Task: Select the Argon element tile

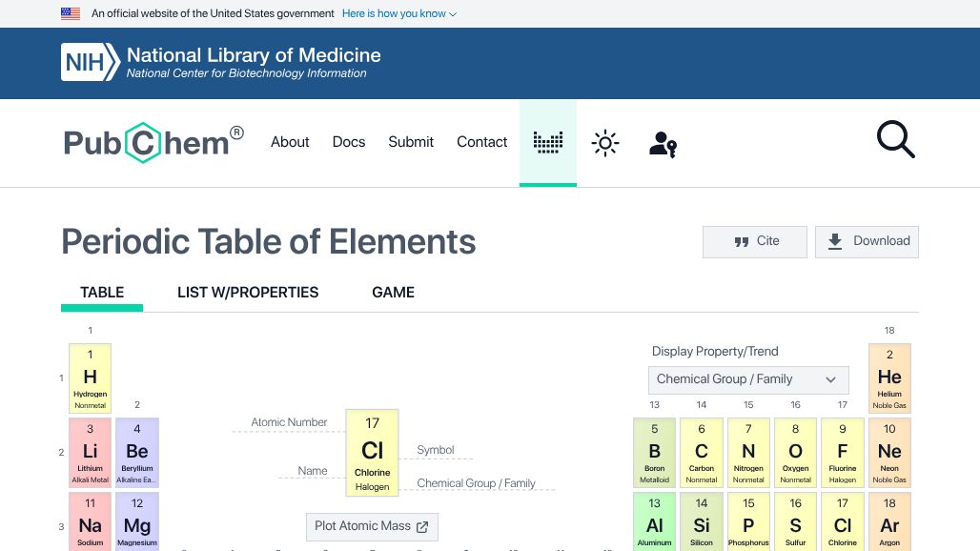Action: [x=889, y=521]
